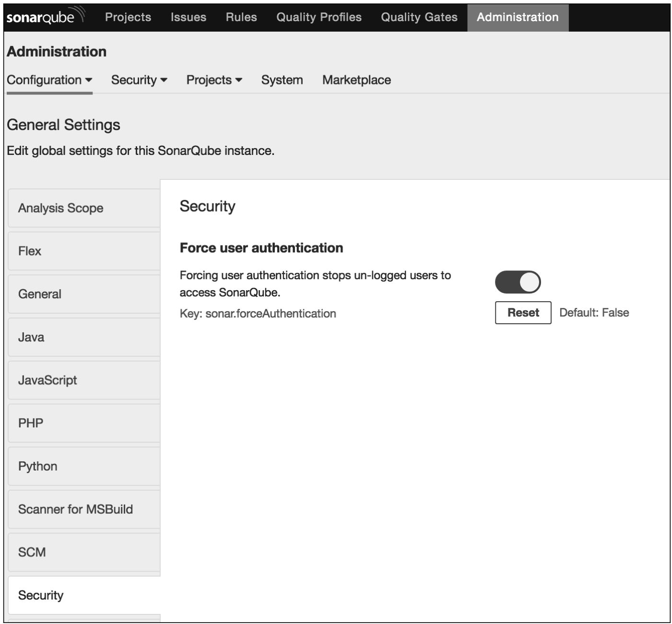672x624 pixels.
Task: Click the Reset button
Action: [x=523, y=313]
